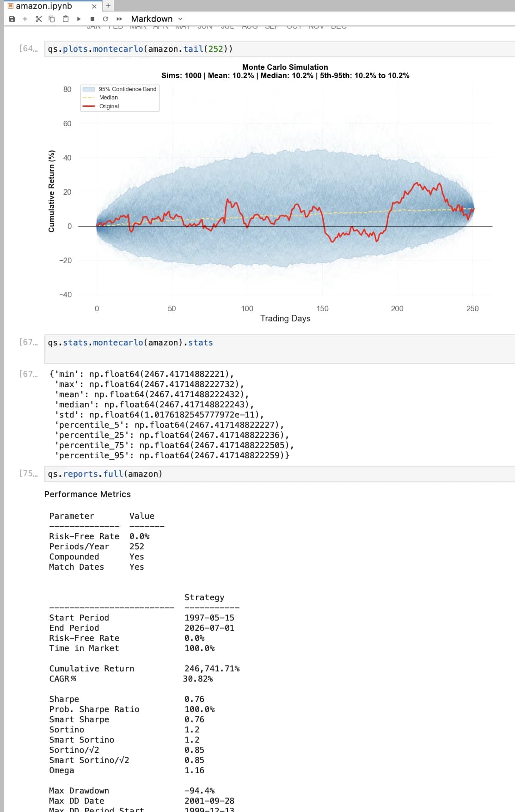Click the Original legend red line
This screenshot has width=515, height=812.
[88, 106]
